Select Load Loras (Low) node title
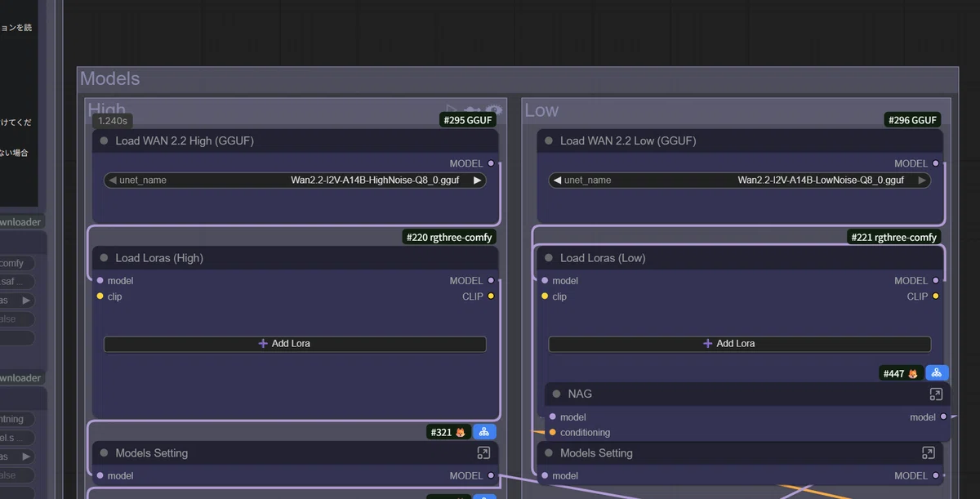This screenshot has height=499, width=980. [x=603, y=257]
